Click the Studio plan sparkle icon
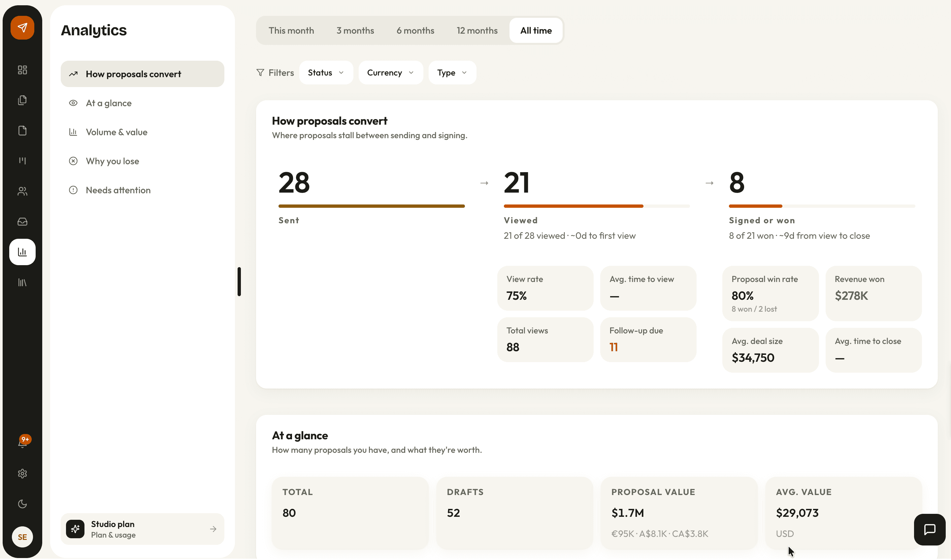Viewport: 951px width, 560px height. click(x=75, y=530)
